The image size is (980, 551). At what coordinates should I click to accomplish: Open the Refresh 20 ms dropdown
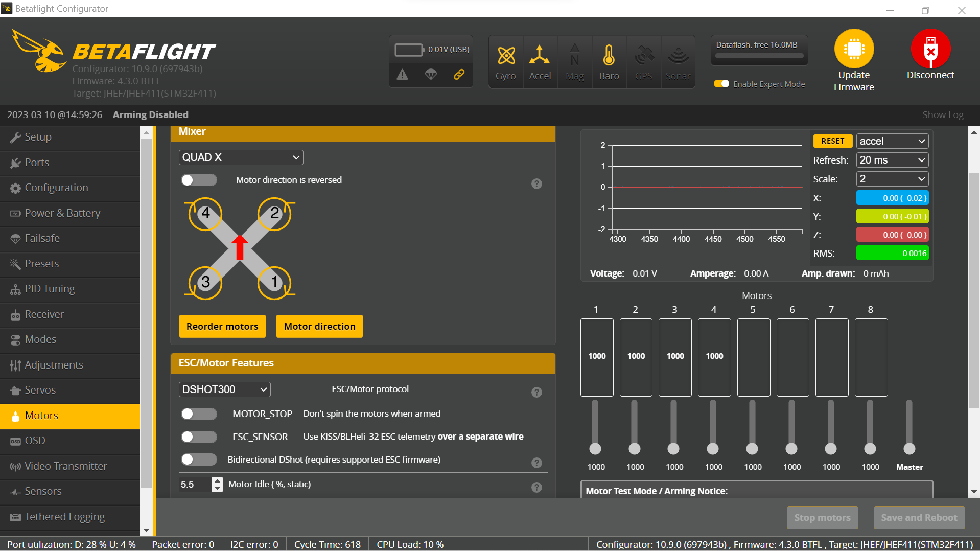point(892,160)
